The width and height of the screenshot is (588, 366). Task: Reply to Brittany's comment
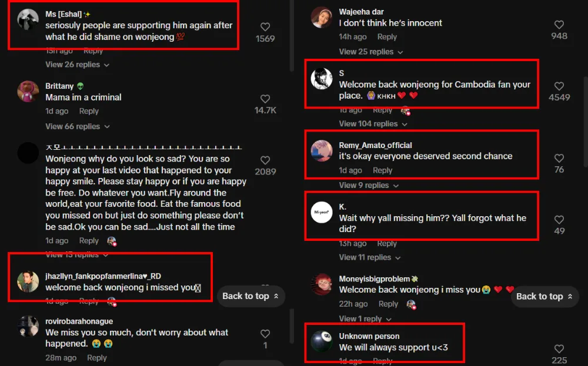(89, 111)
